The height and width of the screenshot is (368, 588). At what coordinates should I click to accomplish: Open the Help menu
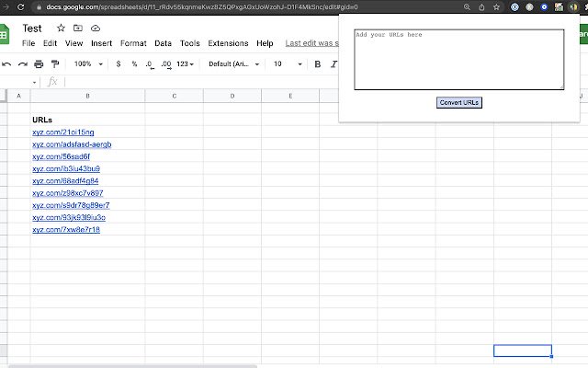pos(265,43)
